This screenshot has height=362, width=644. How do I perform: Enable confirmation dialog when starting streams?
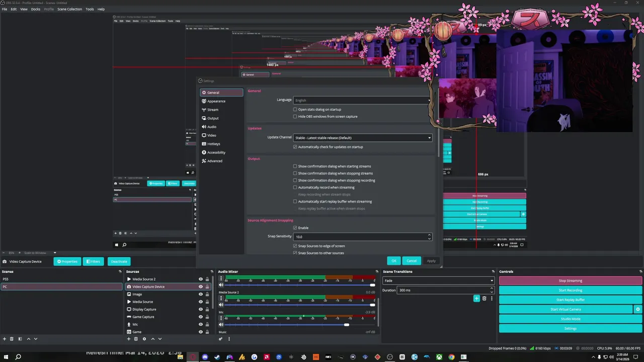click(295, 166)
